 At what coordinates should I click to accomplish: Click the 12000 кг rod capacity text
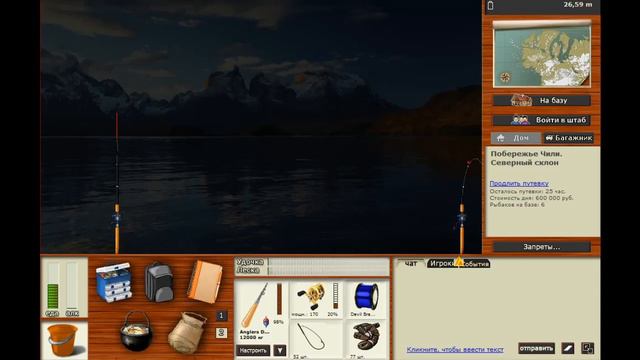point(251,338)
